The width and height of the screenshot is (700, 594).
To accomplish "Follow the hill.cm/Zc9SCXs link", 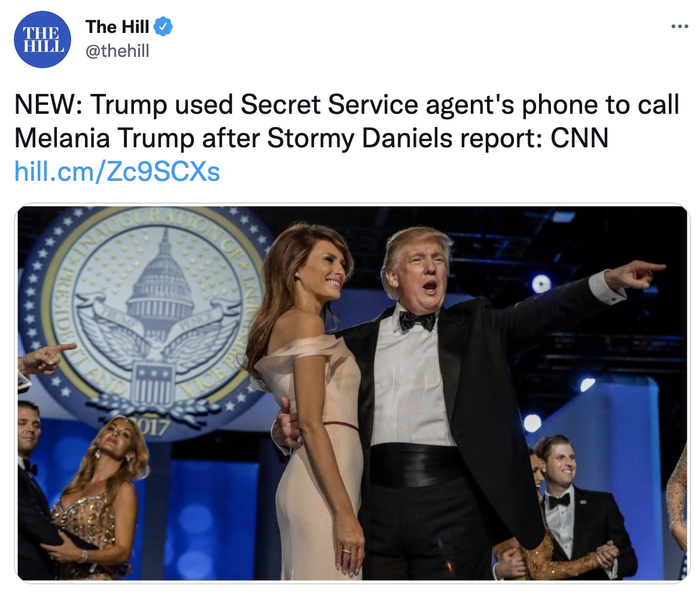I will click(x=117, y=172).
